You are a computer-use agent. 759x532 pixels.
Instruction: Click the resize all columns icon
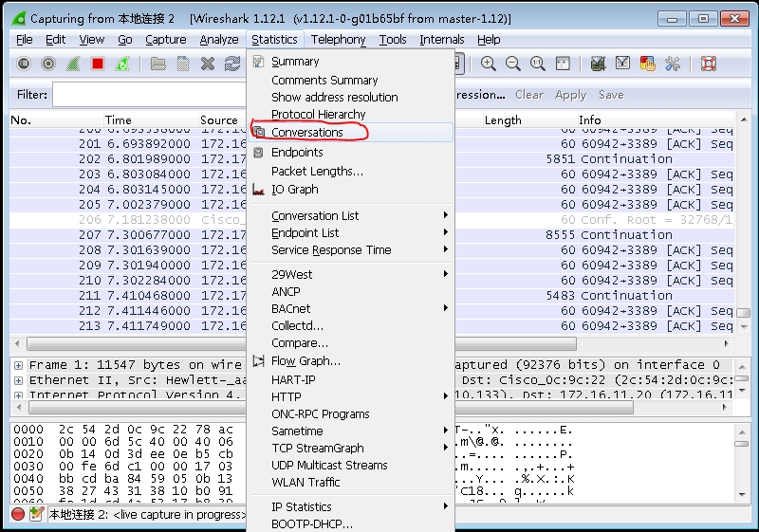pos(563,64)
